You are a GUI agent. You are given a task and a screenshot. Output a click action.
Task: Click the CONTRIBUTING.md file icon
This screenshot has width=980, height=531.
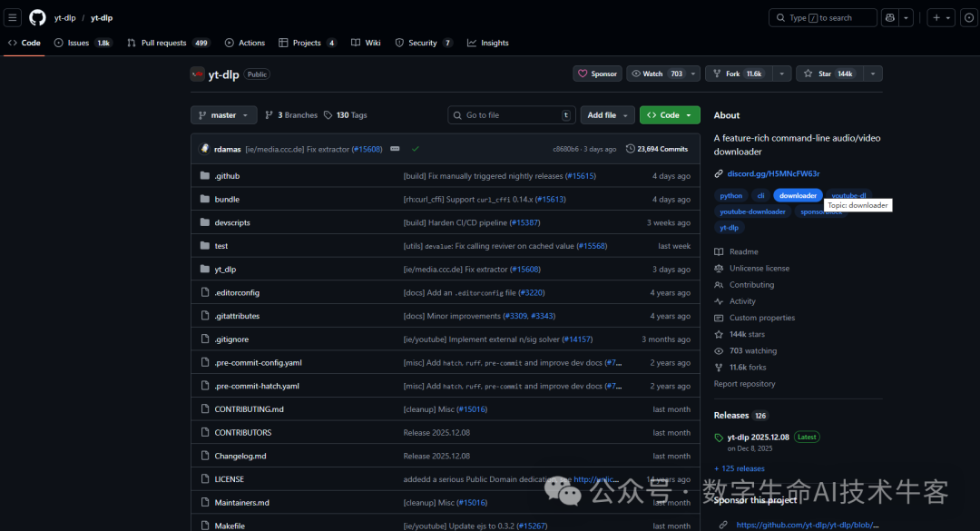coord(204,409)
